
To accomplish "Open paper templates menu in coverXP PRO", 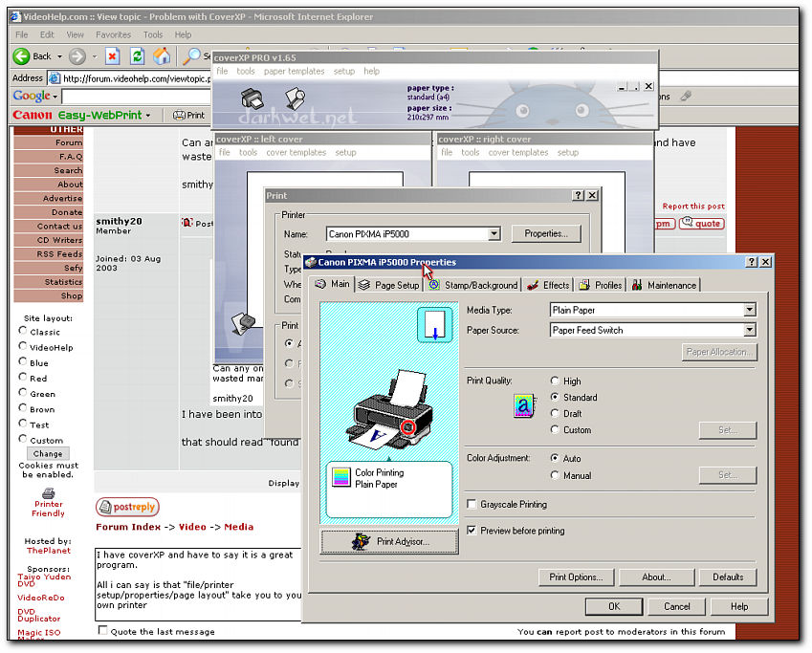I will (295, 71).
